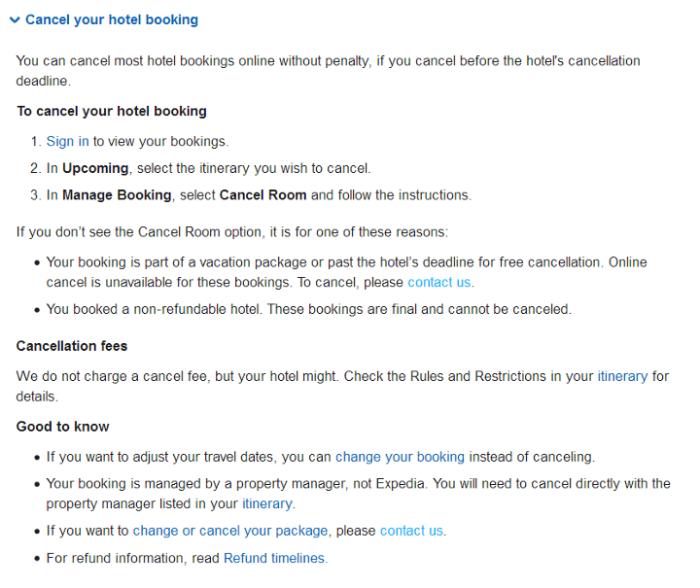Open the "Sign in" link

[67, 142]
